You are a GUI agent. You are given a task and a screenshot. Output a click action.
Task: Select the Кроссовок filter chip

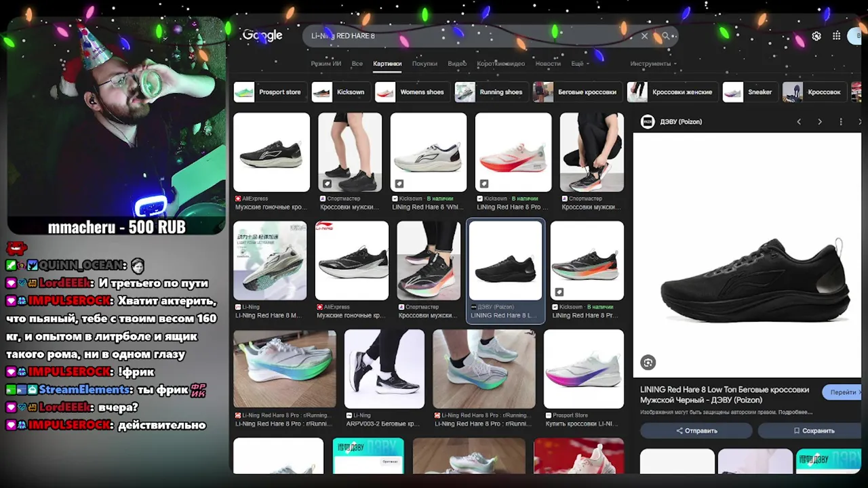click(x=814, y=92)
